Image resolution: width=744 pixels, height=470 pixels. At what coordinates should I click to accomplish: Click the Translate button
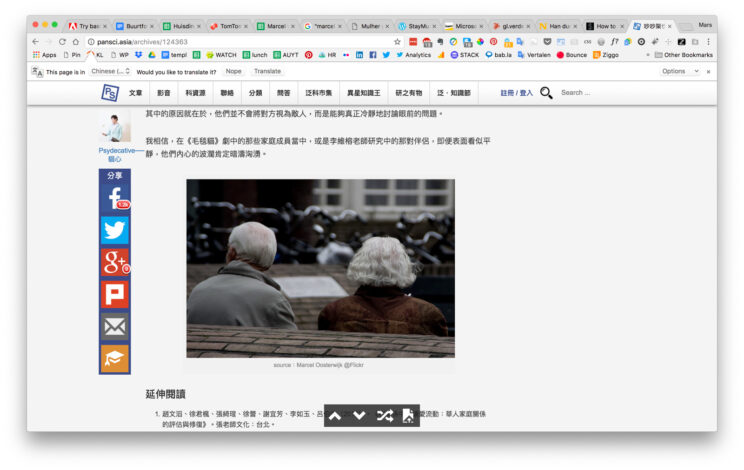pos(267,71)
